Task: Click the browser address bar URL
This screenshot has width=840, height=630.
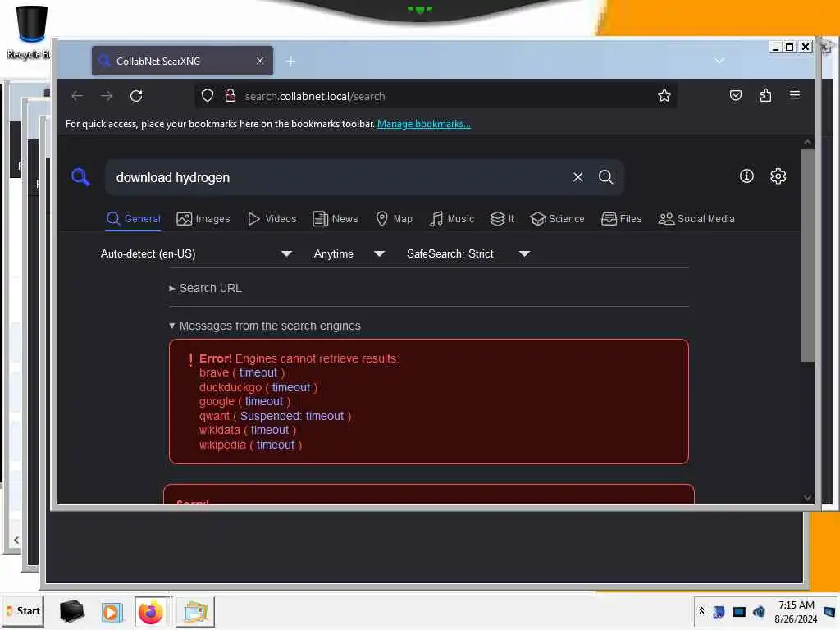Action: tap(315, 97)
